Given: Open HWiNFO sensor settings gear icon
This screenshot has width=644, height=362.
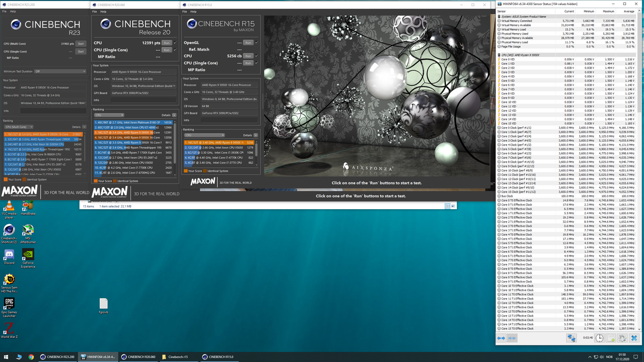Looking at the screenshot, I should click(x=622, y=338).
